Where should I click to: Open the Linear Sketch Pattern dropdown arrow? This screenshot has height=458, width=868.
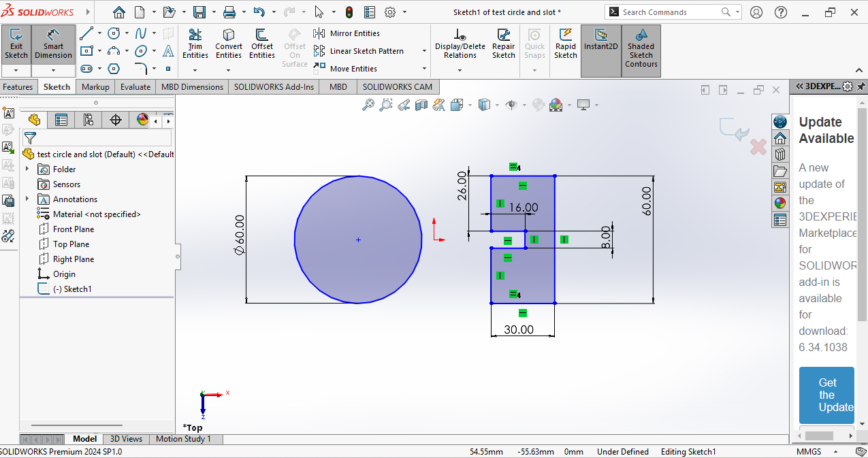click(x=424, y=51)
